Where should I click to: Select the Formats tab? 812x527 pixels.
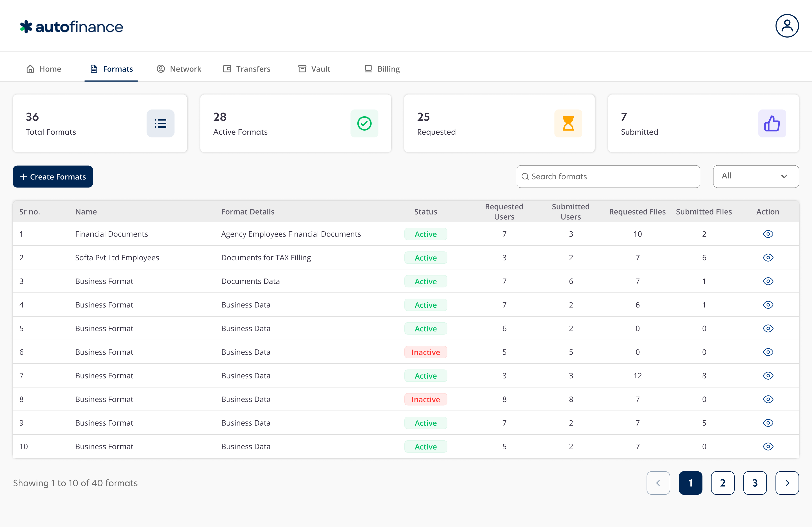coord(111,69)
